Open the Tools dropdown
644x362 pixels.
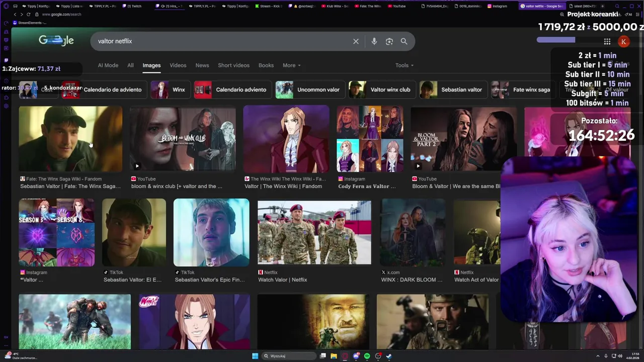pos(404,65)
